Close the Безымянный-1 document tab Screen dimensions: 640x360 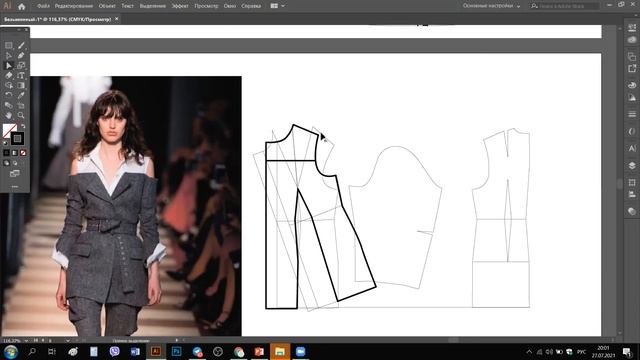[117, 19]
